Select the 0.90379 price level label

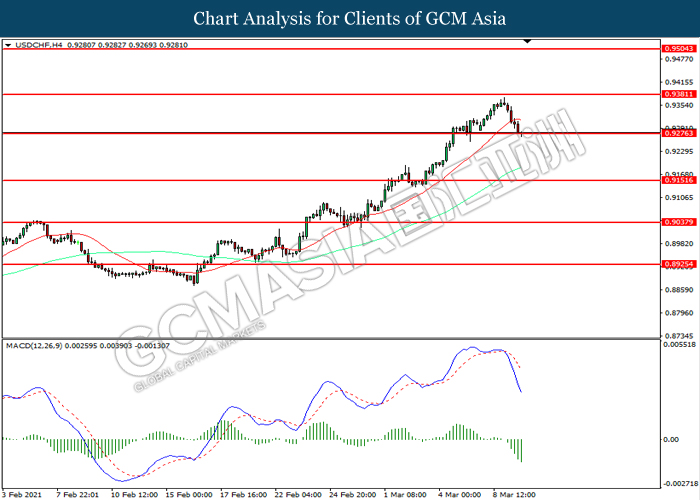tap(679, 222)
